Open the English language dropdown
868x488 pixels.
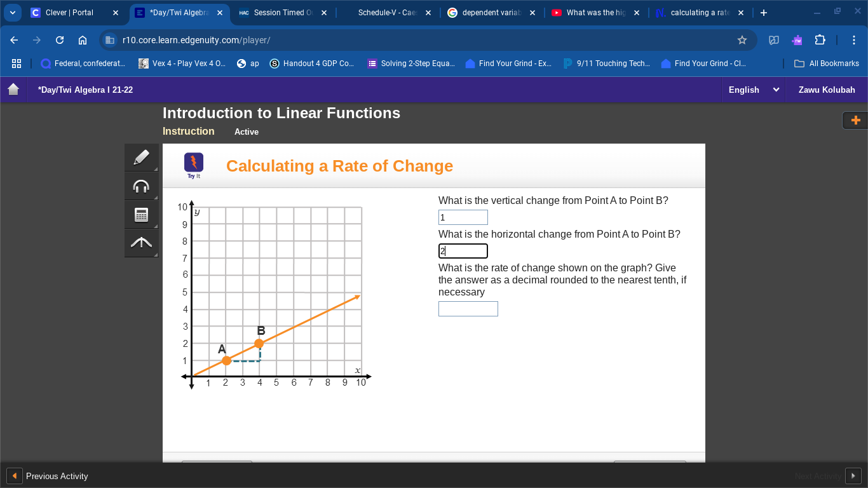click(x=753, y=90)
